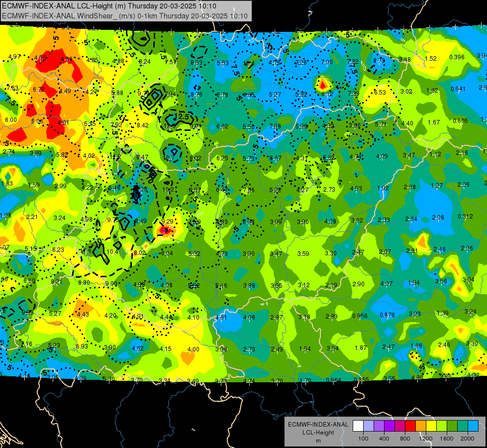
Task: Click the wind shear value 6.53
Action: coord(380,93)
